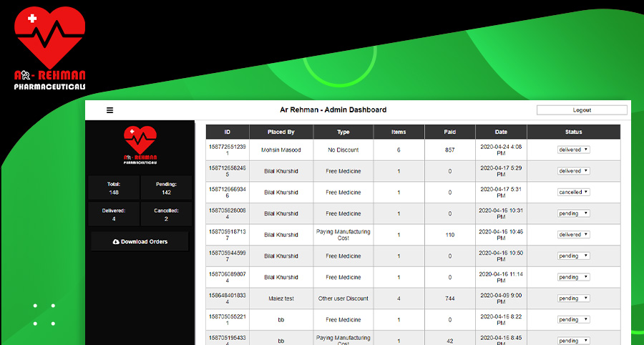Click the Download Orders button
Screen dimensions: 644x345
pos(140,242)
